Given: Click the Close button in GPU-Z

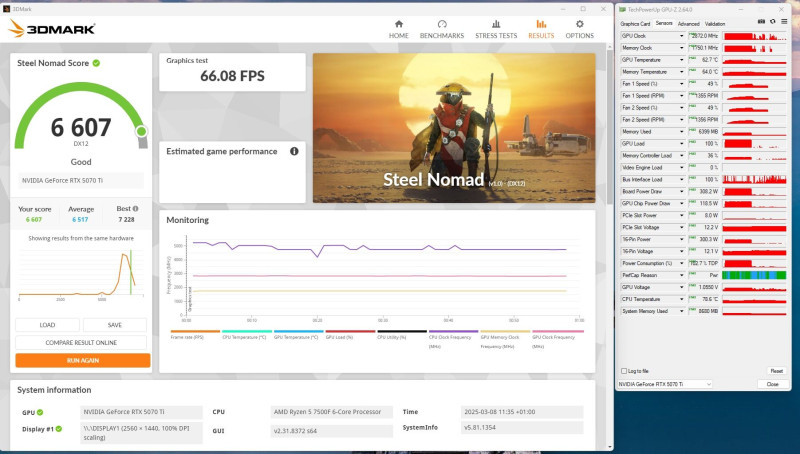Looking at the screenshot, I should [x=772, y=384].
